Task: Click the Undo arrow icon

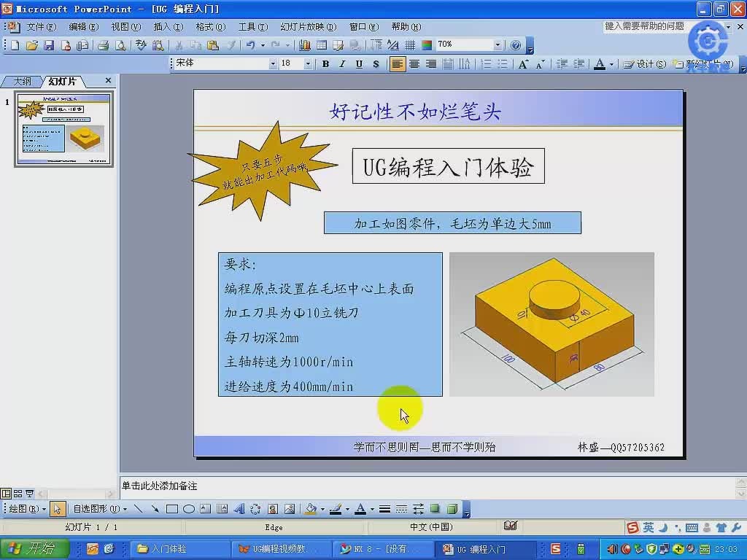Action: (x=250, y=45)
